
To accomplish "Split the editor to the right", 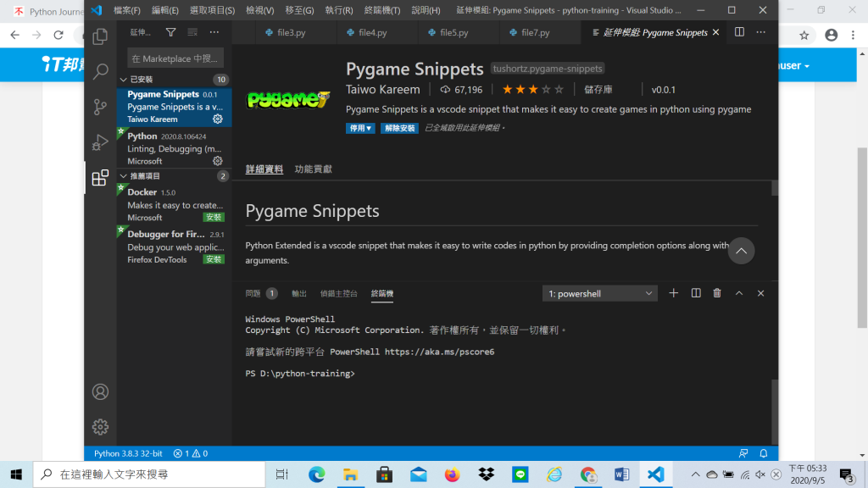I will 739,32.
